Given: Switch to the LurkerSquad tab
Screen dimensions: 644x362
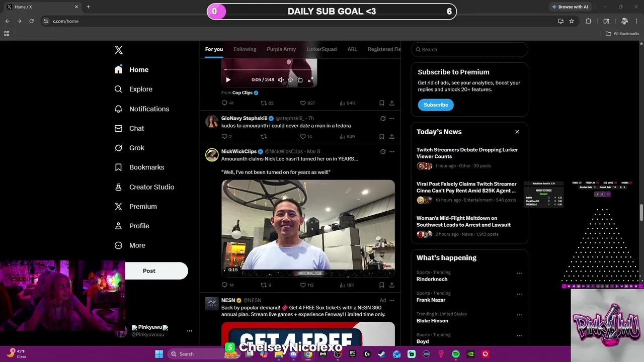Looking at the screenshot, I should click(321, 49).
